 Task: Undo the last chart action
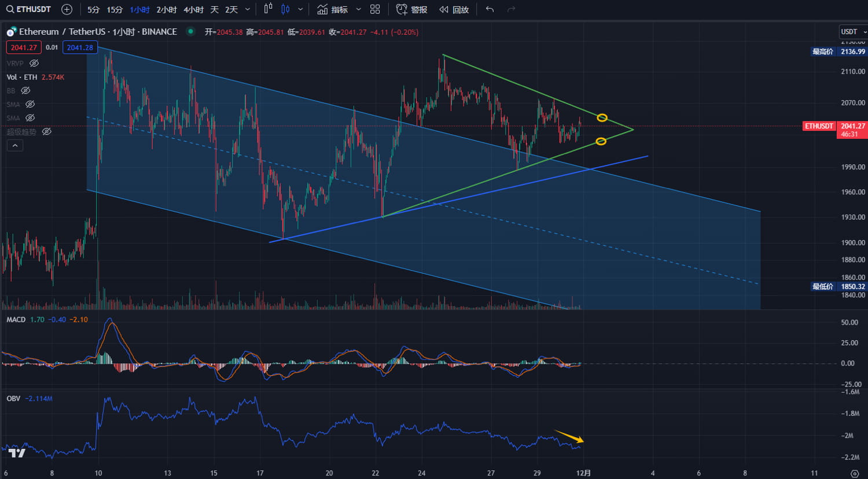coord(490,9)
